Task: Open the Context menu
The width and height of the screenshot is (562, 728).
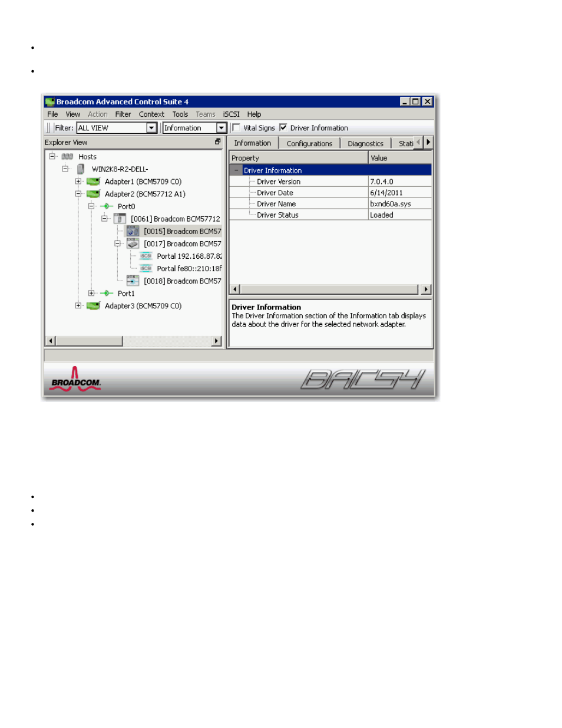Action: pyautogui.click(x=151, y=114)
